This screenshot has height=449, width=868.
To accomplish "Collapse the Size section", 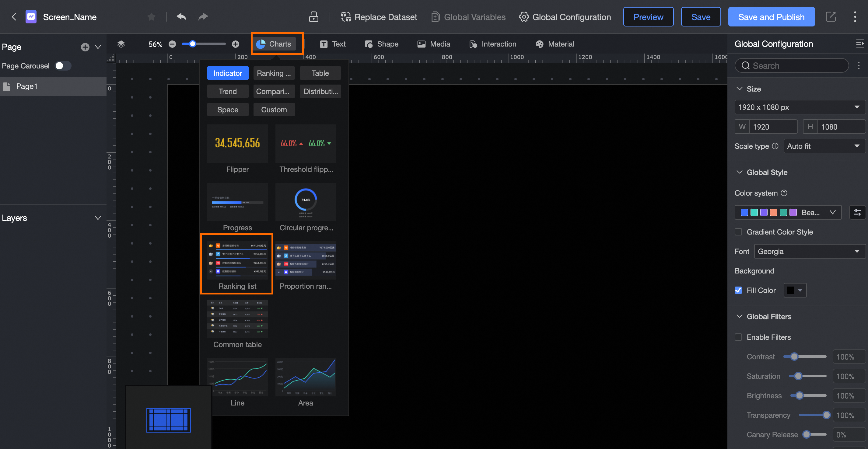I will (740, 89).
